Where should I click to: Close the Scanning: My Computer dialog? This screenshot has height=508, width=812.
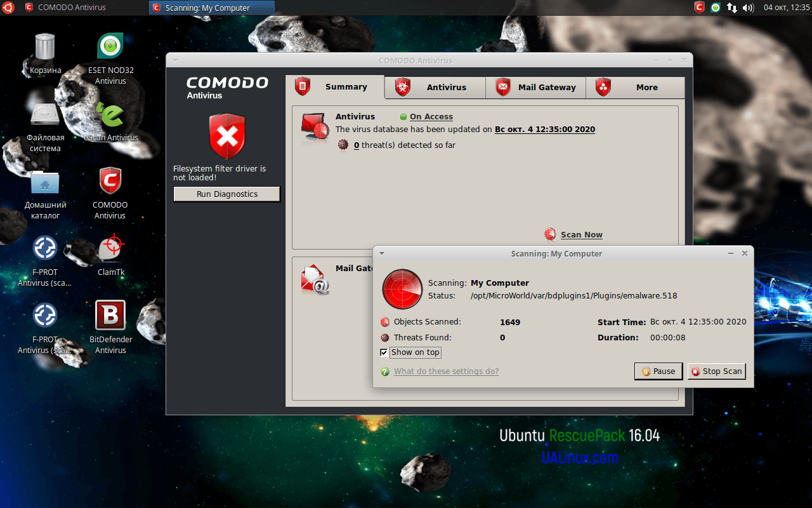[x=745, y=253]
